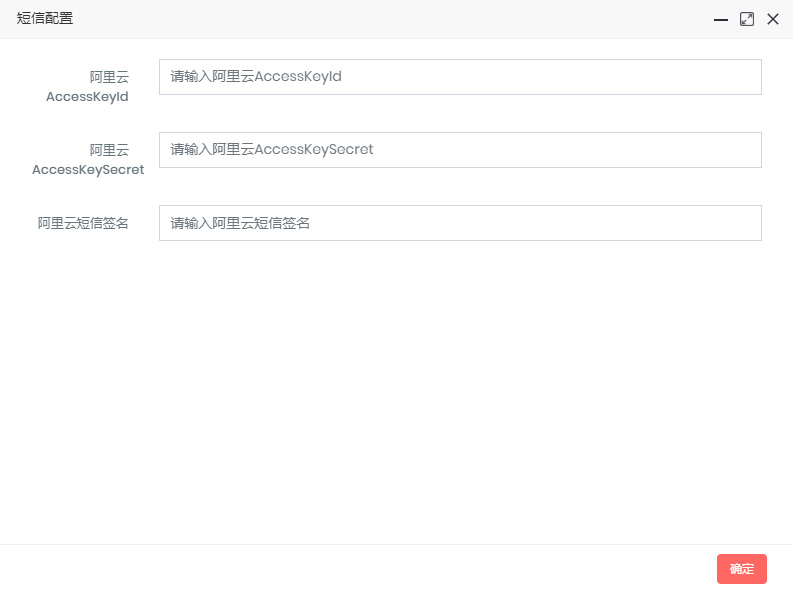This screenshot has height=596, width=793.
Task: Click the 阿里云 AccessKeySecret label
Action: tap(88, 159)
